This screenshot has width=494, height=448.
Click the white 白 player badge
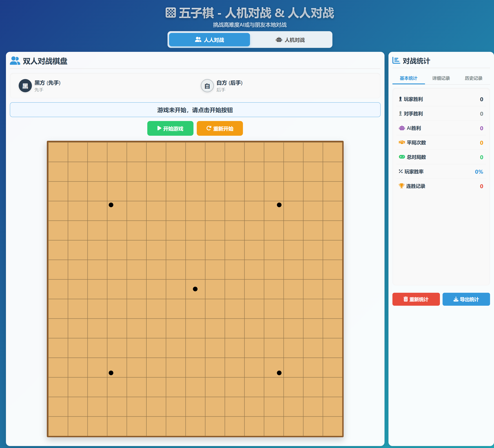click(207, 86)
